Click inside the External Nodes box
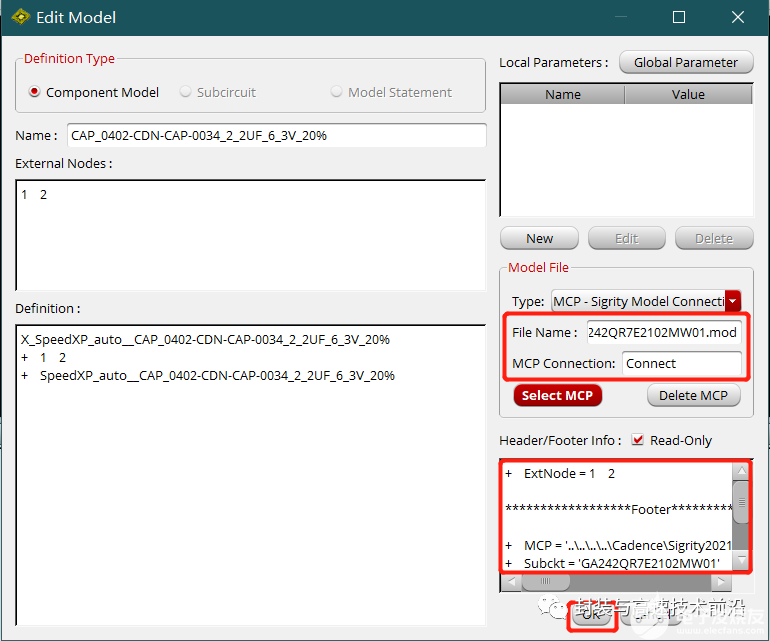This screenshot has width=770, height=641. (250, 235)
